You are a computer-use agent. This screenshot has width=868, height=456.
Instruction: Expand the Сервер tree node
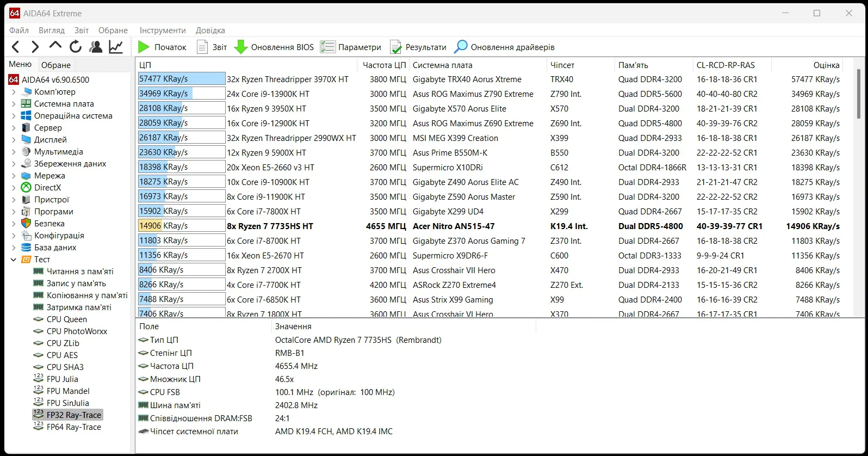[x=14, y=128]
